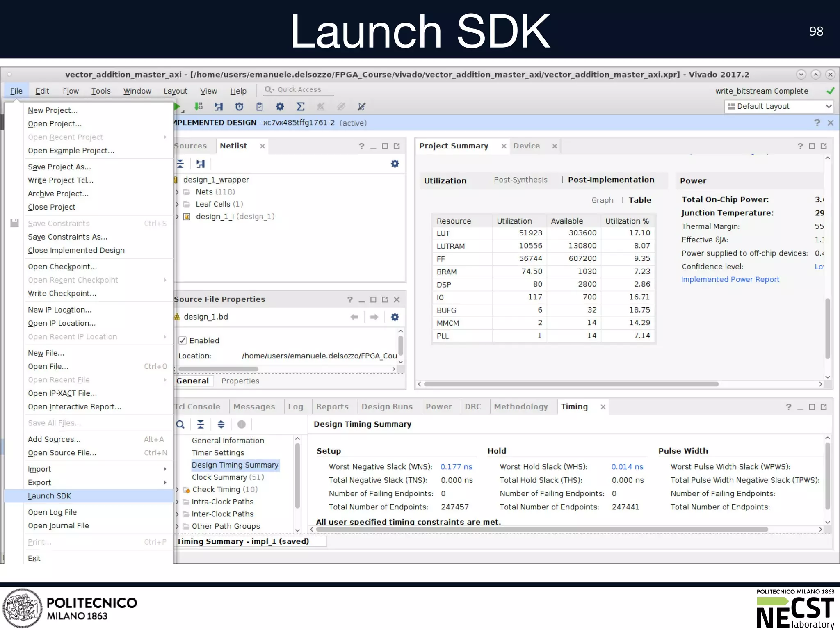Open the Default Layout dropdown
The height and width of the screenshot is (630, 840).
[778, 106]
